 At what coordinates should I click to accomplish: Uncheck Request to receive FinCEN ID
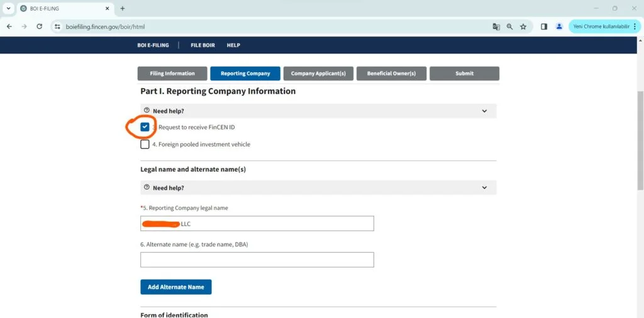pos(145,127)
